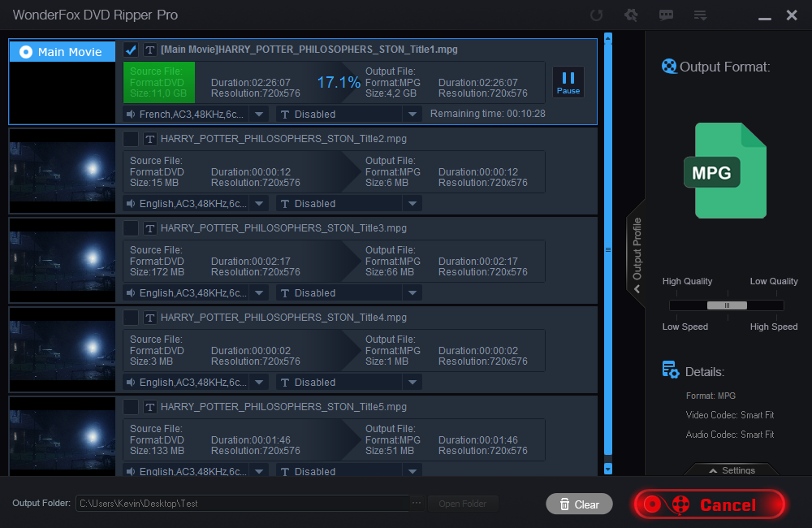Collapse the Output Profile side tab
812x528 pixels.
(x=637, y=254)
